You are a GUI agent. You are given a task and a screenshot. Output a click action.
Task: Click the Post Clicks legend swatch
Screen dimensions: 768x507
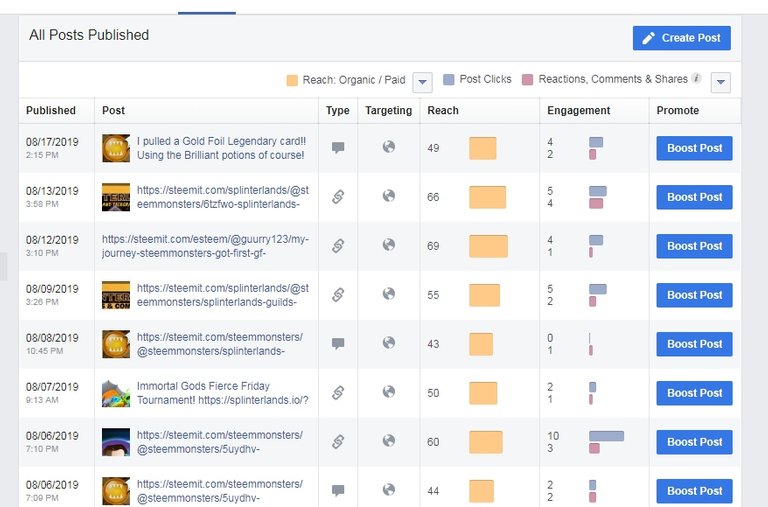[x=449, y=80]
